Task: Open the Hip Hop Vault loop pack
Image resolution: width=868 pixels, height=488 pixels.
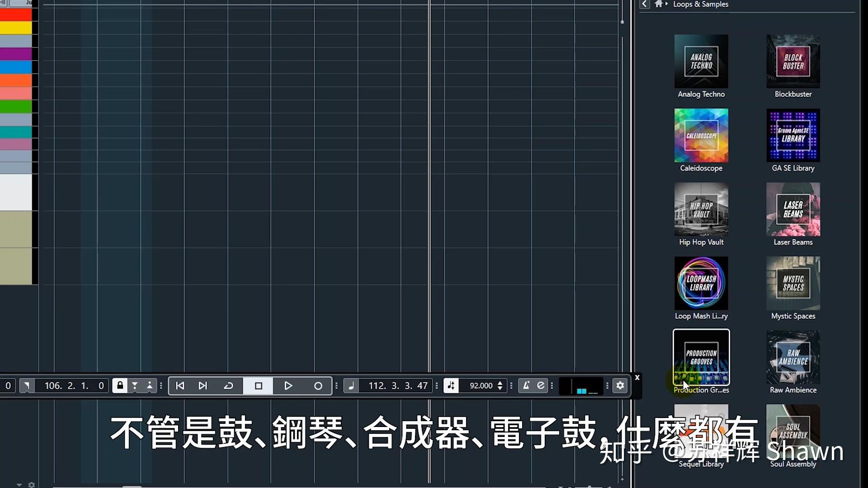Action: coord(701,210)
